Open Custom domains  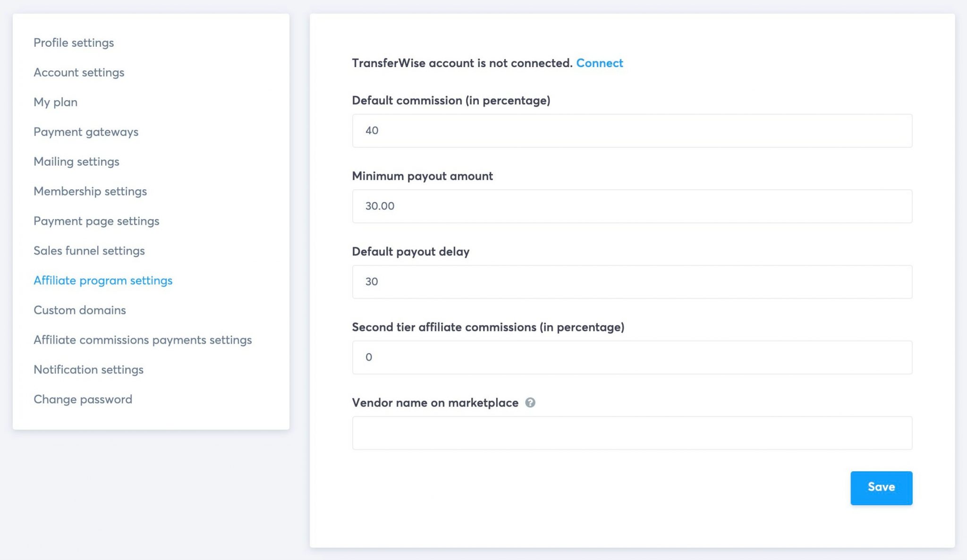[80, 310]
